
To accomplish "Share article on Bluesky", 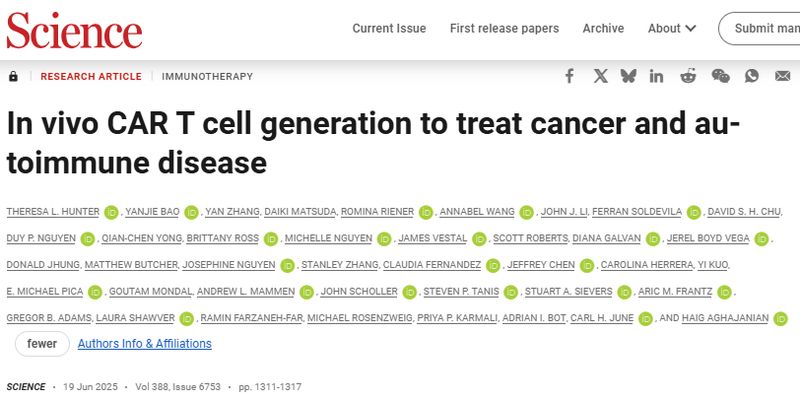I will (x=628, y=76).
